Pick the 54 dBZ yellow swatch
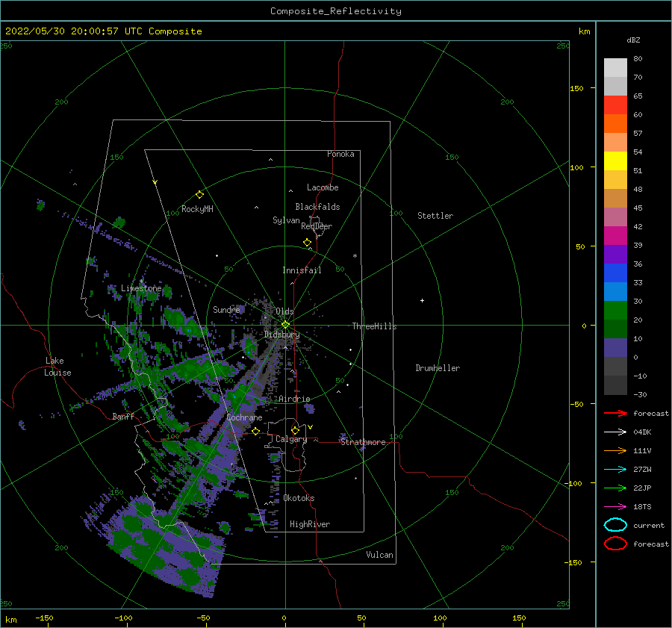The width and height of the screenshot is (672, 628). point(615,161)
